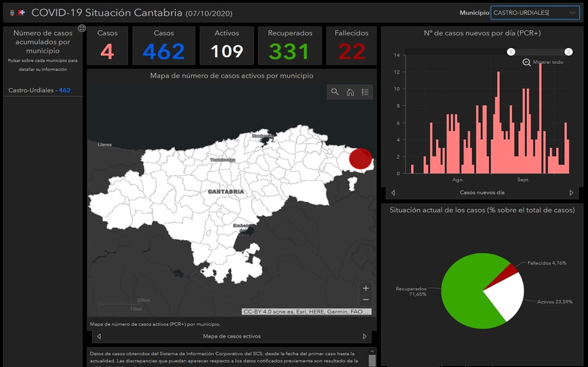Click the Fallecidos 4,76% label

pos(547,263)
